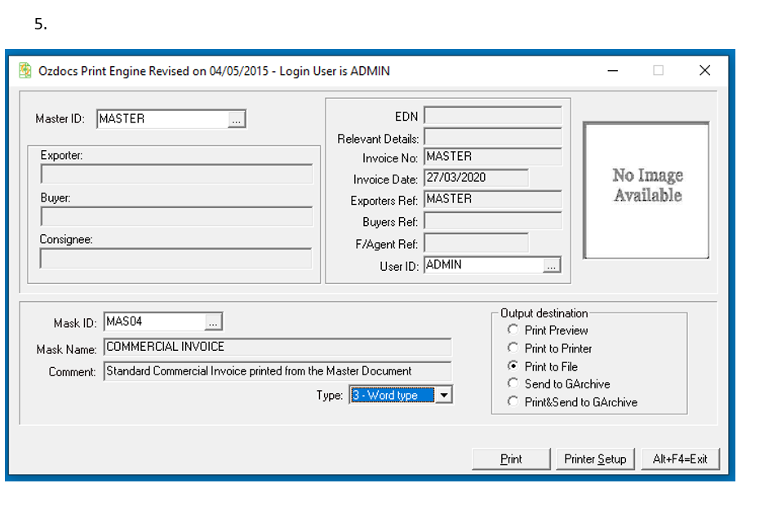Screen dimensions: 777x532
Task: Click the No Image Available thumbnail
Action: [x=646, y=190]
